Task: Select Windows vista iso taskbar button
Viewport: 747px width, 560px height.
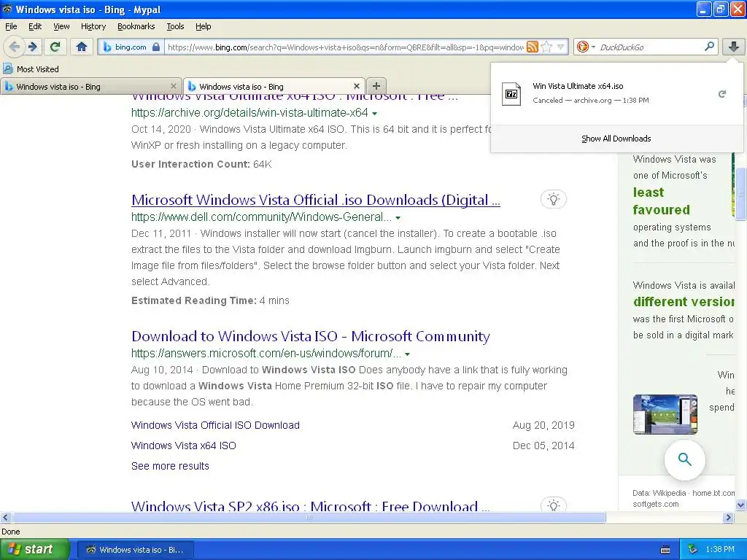Action: pyautogui.click(x=135, y=550)
